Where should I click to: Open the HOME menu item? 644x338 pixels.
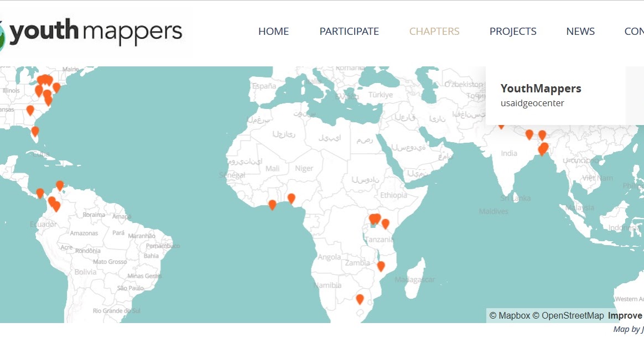click(273, 32)
